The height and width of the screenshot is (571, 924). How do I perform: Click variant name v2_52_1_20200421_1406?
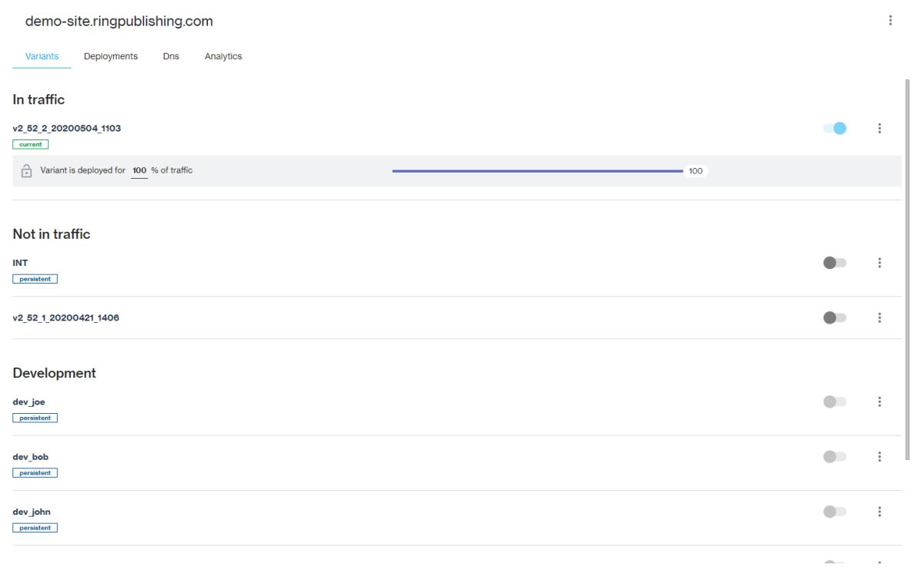66,317
